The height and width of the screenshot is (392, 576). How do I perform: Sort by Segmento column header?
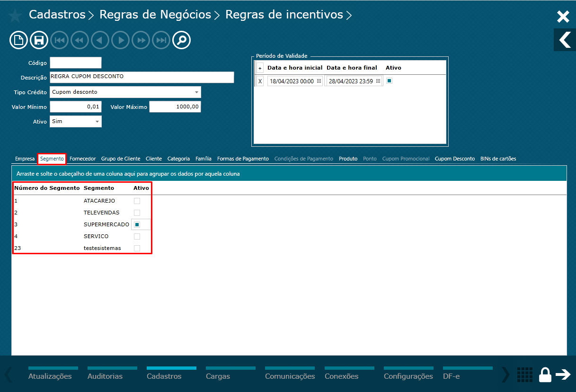(x=99, y=188)
